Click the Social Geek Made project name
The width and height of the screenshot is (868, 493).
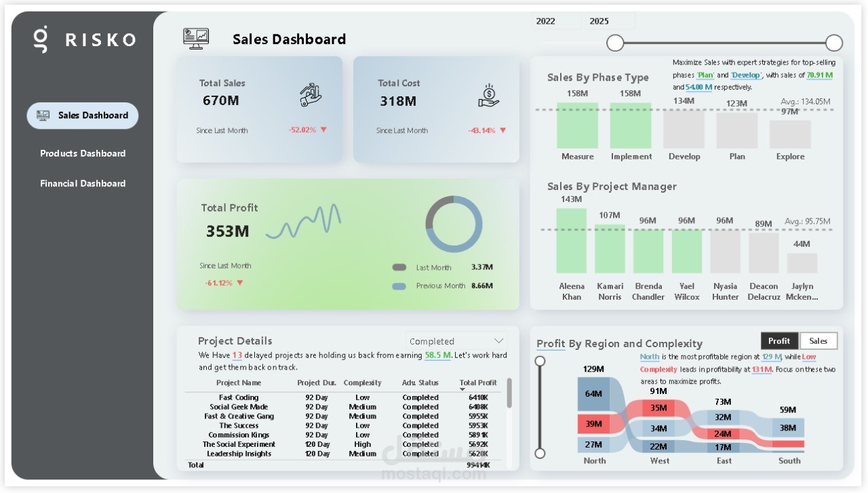(239, 407)
